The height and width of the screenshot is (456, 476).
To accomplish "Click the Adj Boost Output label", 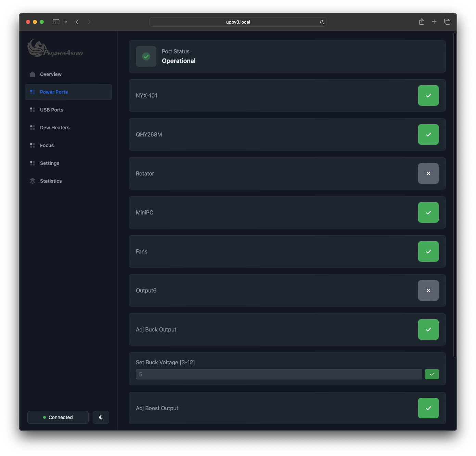I will tap(157, 408).
